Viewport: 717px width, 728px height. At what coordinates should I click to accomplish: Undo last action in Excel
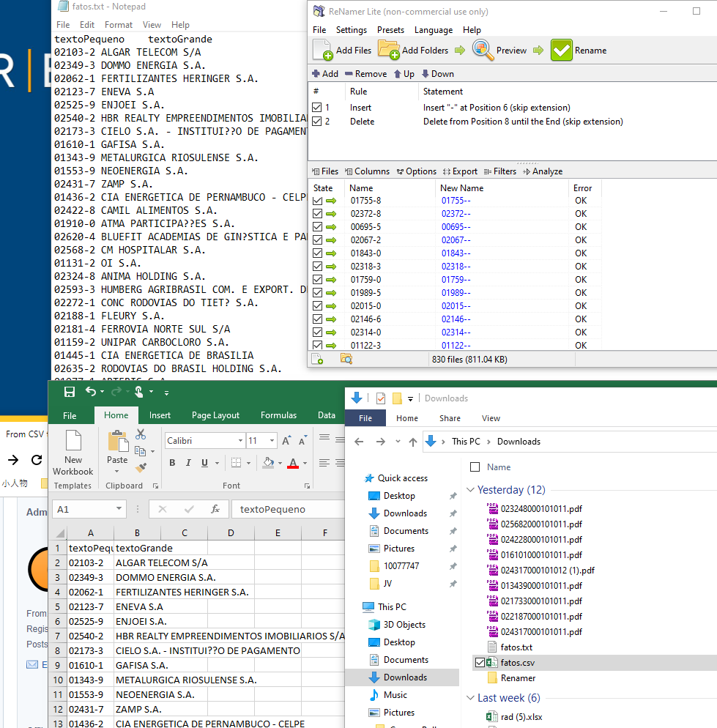pos(91,392)
